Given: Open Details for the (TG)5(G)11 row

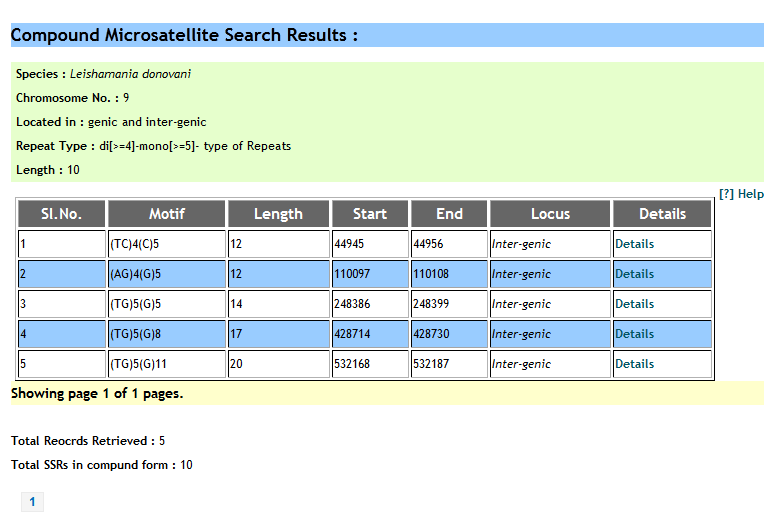Looking at the screenshot, I should (634, 364).
